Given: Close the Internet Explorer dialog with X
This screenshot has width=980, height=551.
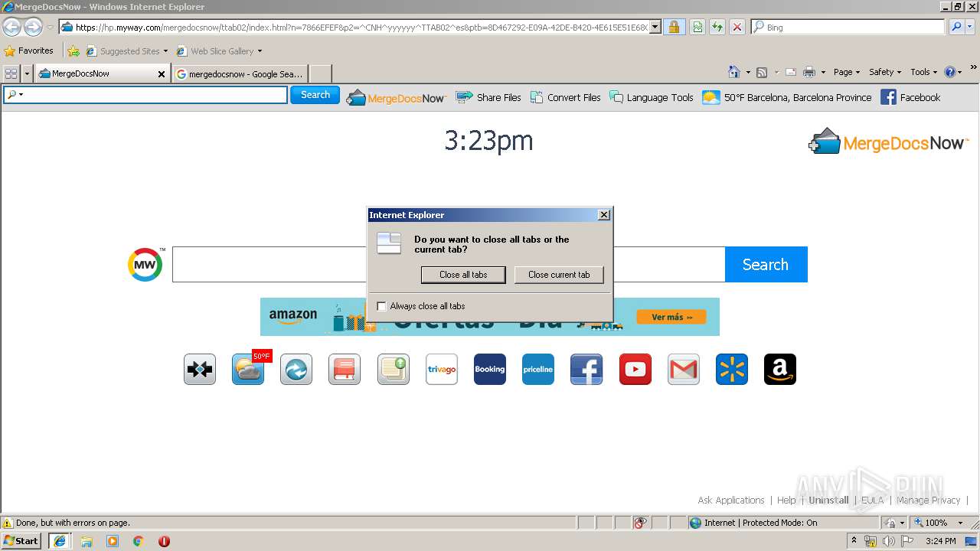Looking at the screenshot, I should (x=604, y=215).
